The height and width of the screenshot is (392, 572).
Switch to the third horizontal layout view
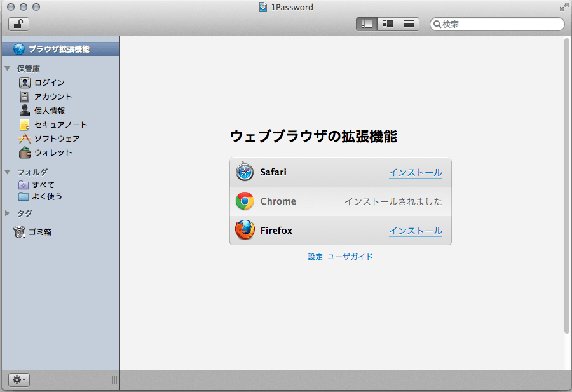point(408,24)
